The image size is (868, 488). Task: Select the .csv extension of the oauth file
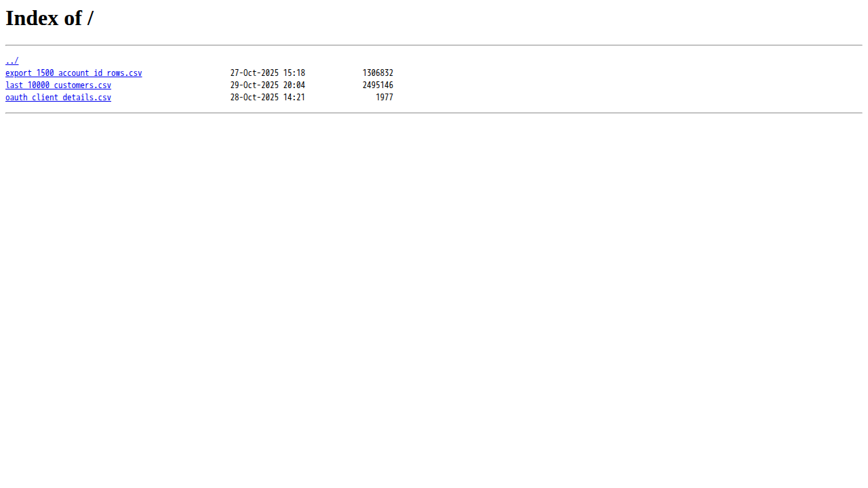tap(102, 98)
